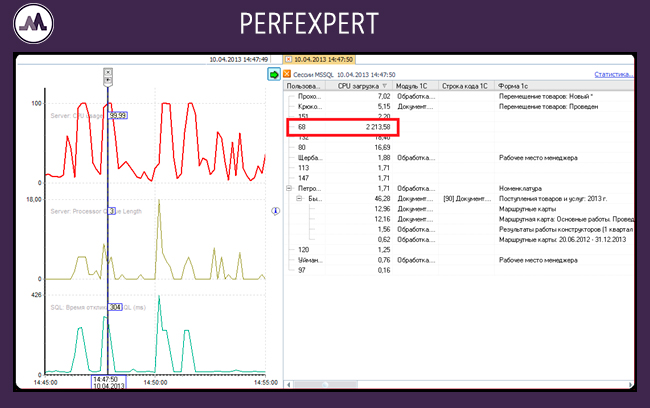The width and height of the screenshot is (650, 408).
Task: Click 'Перемещение товаров: Проведен' form cell
Action: tap(548, 107)
